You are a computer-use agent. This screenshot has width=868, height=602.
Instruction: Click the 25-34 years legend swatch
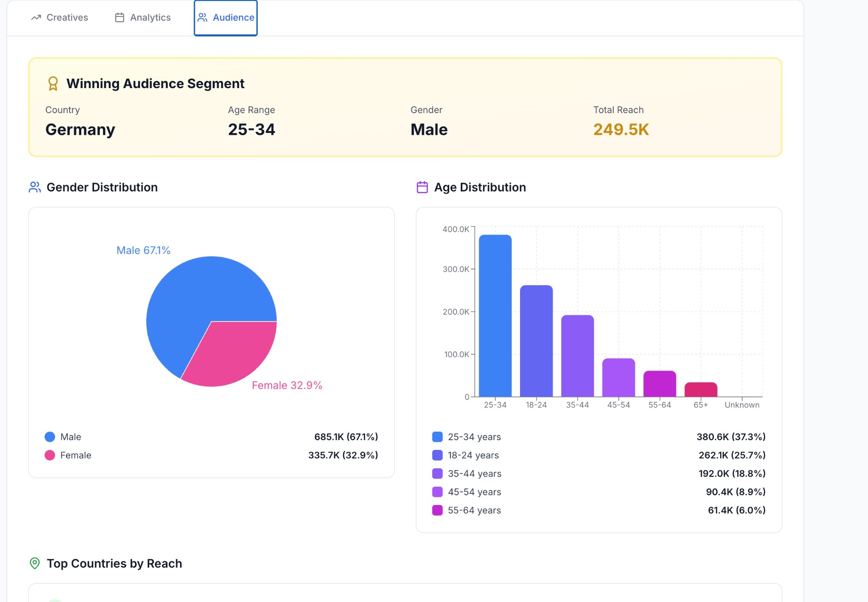point(437,437)
